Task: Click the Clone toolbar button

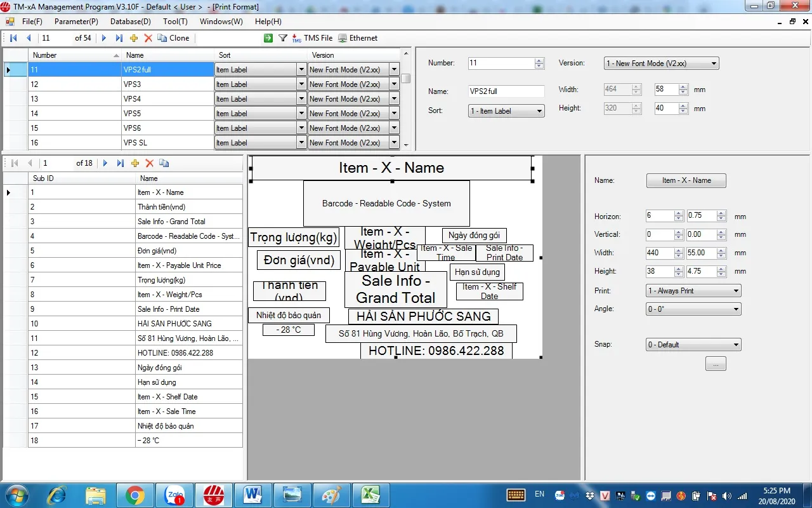Action: tap(174, 38)
